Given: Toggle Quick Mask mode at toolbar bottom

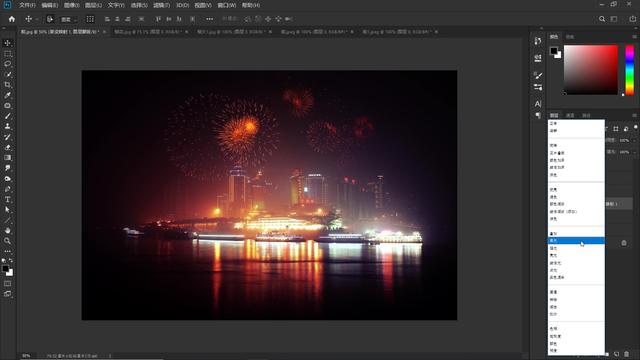Looking at the screenshot, I should pos(7,283).
